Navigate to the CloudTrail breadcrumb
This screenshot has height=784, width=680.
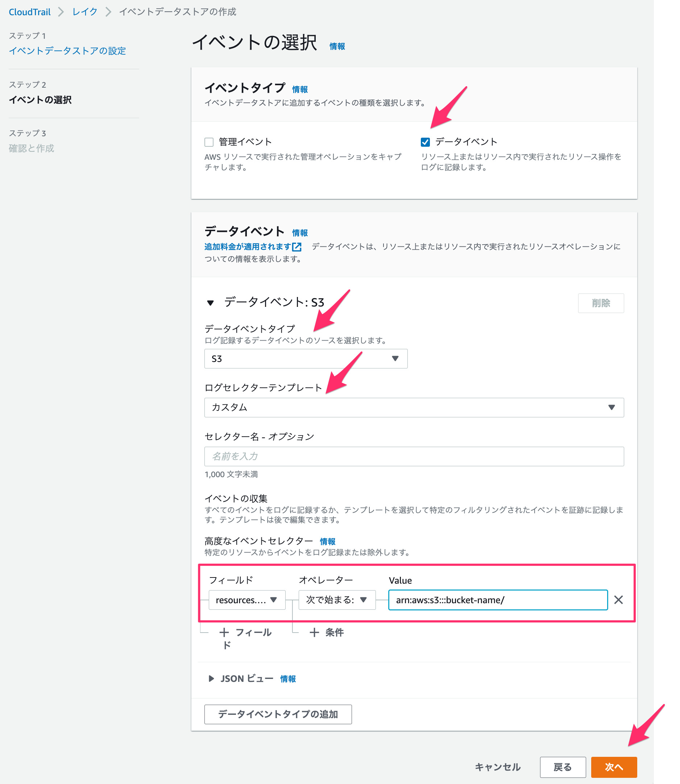pyautogui.click(x=30, y=12)
